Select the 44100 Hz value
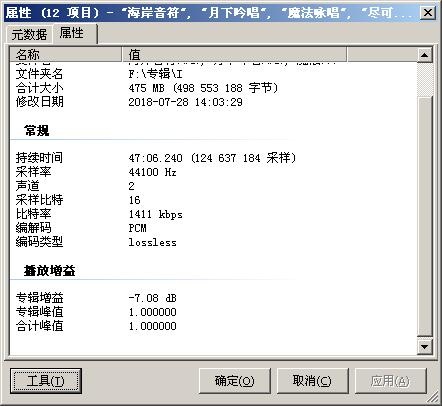The width and height of the screenshot is (442, 406). click(x=152, y=172)
